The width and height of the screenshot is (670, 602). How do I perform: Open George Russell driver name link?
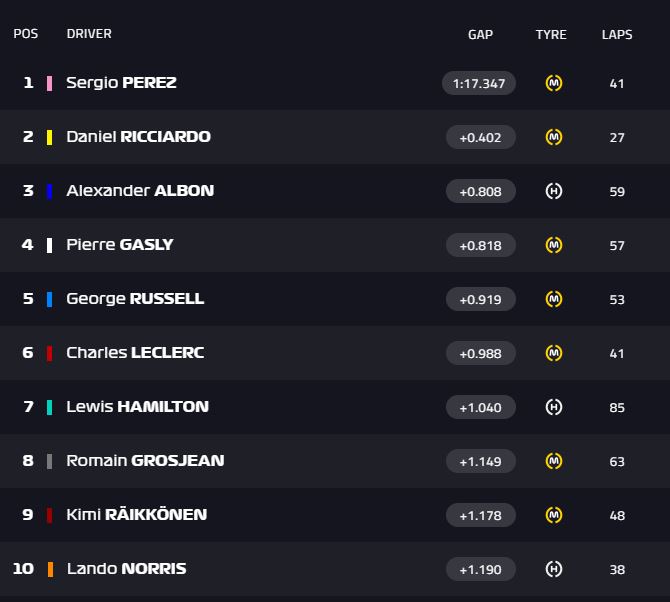pos(135,299)
